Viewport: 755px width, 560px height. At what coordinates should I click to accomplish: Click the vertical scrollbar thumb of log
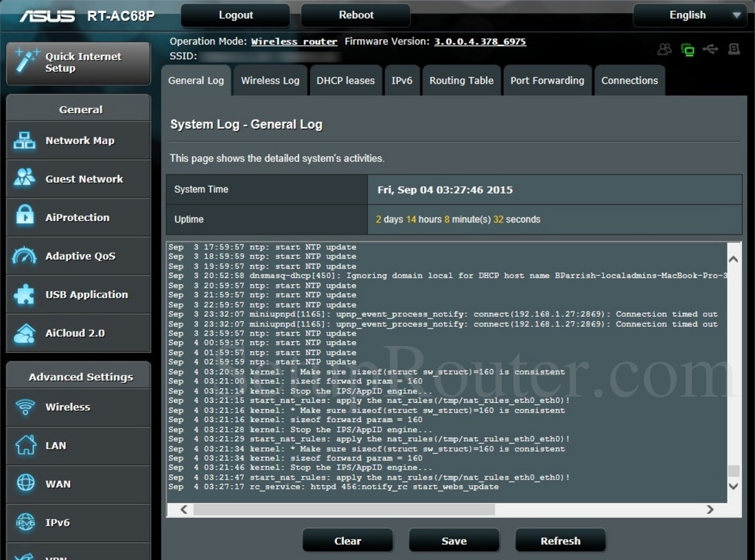point(733,470)
